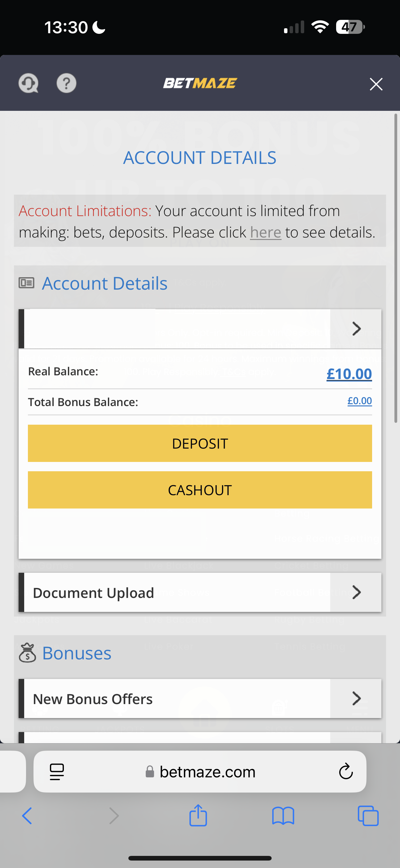
Task: Open the New Bonus Offers chevron
Action: click(356, 698)
